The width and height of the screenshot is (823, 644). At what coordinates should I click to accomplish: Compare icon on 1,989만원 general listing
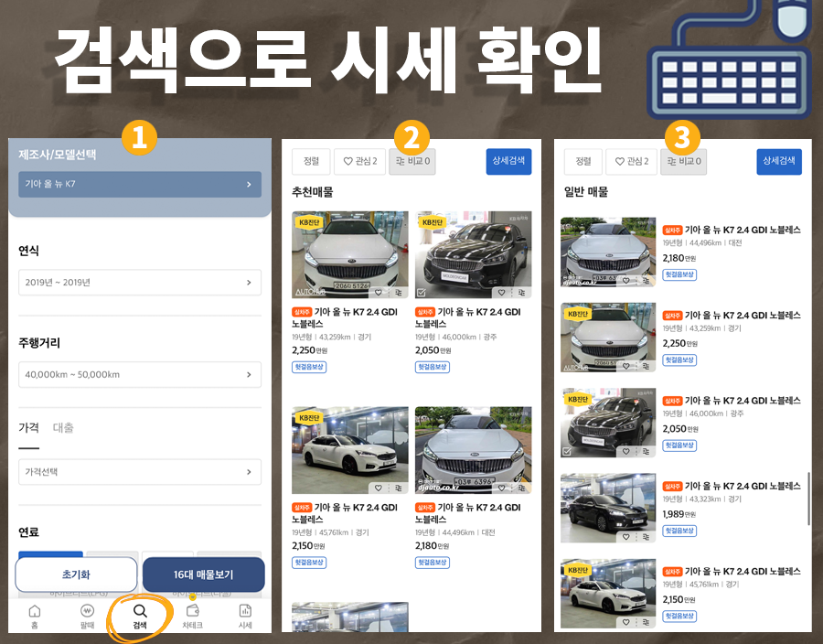click(x=647, y=537)
